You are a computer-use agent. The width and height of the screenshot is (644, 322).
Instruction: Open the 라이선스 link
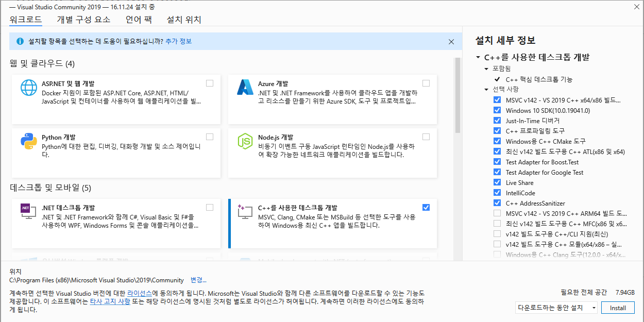tap(140, 293)
